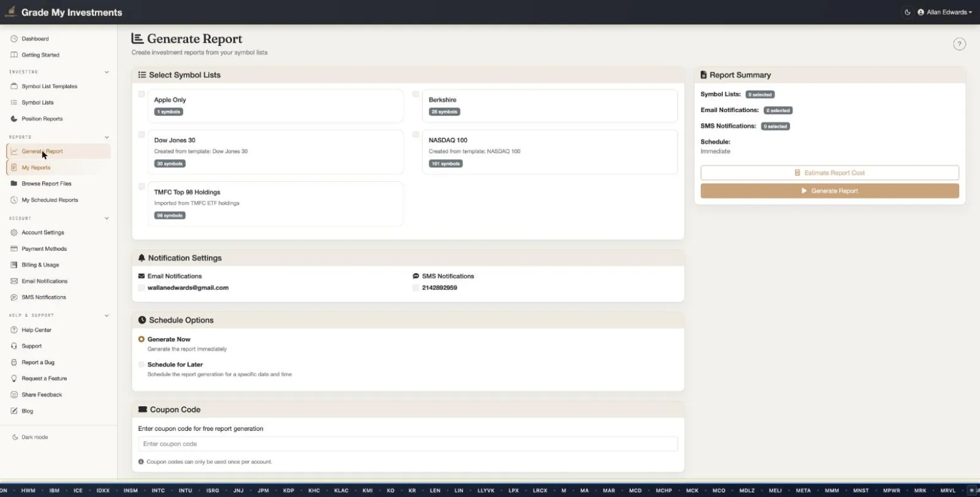Check the Berkshire symbol list

coord(416,94)
